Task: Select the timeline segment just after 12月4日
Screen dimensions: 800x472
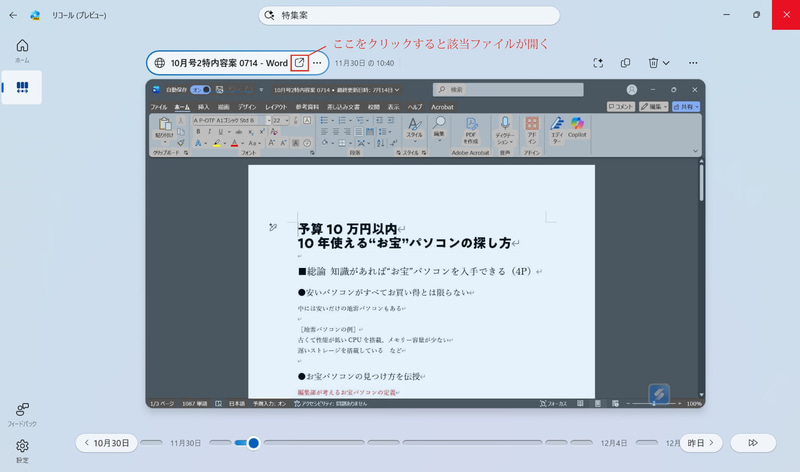Action: point(646,442)
